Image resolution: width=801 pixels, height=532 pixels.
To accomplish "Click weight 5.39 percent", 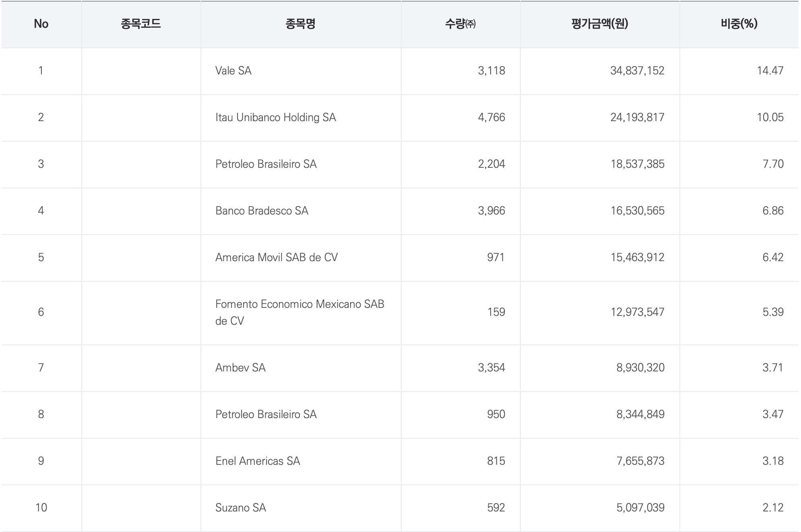I will pos(773,312).
